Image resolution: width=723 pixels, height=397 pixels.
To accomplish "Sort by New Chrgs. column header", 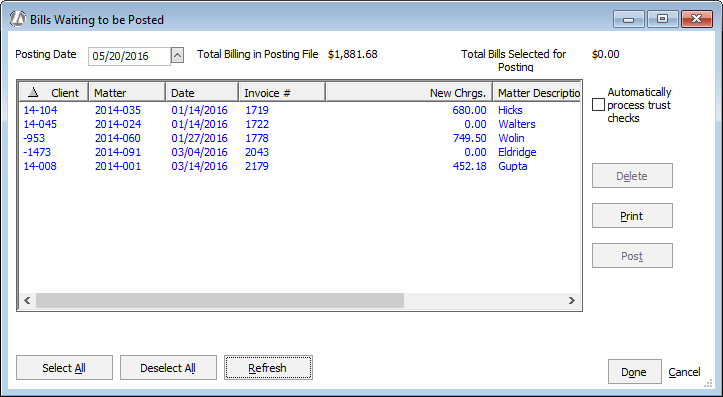I will pyautogui.click(x=409, y=92).
